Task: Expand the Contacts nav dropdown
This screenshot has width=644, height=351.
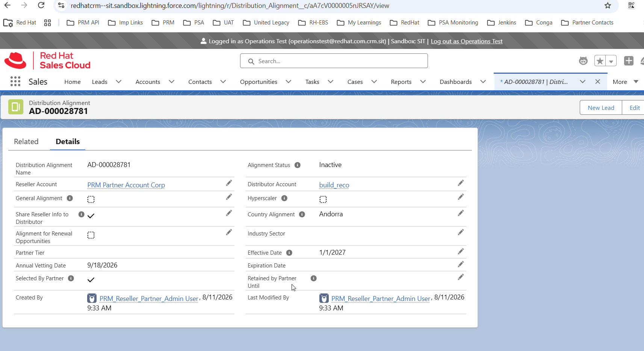Action: click(223, 82)
